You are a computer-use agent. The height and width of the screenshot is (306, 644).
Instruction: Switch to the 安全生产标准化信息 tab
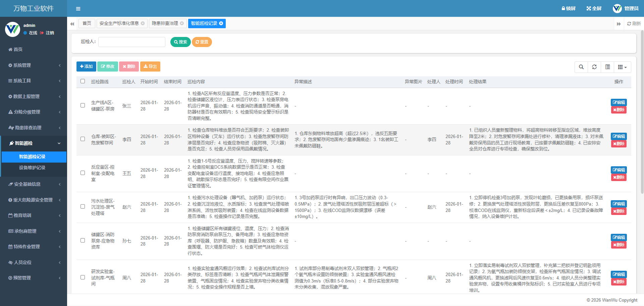pyautogui.click(x=119, y=23)
